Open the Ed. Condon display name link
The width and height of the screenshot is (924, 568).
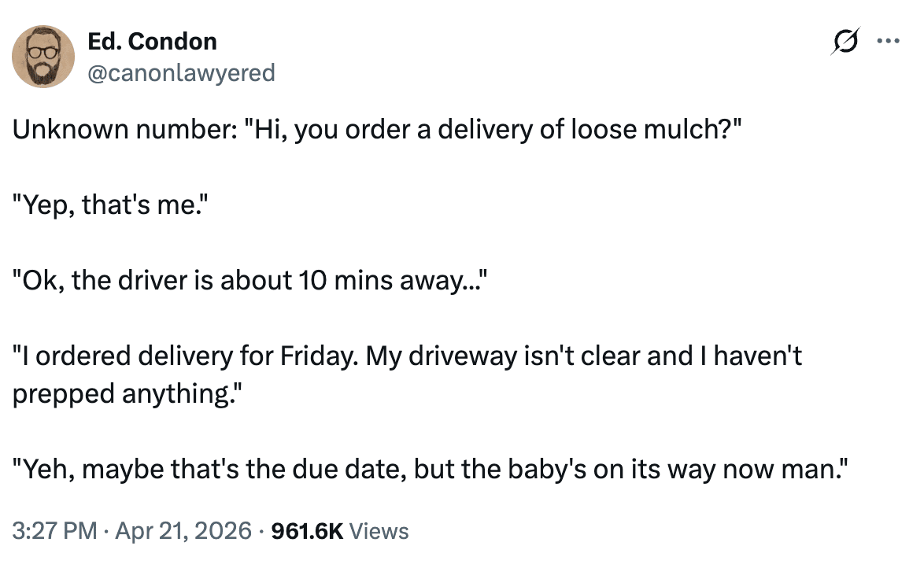tap(153, 41)
